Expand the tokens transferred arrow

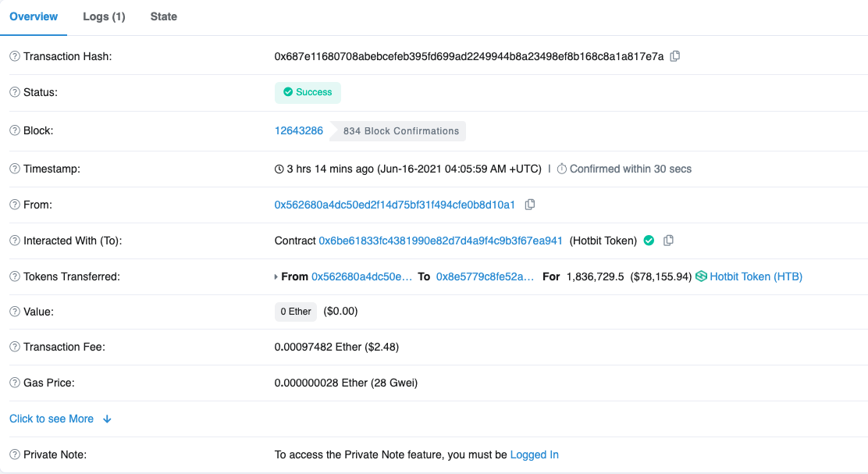(276, 276)
